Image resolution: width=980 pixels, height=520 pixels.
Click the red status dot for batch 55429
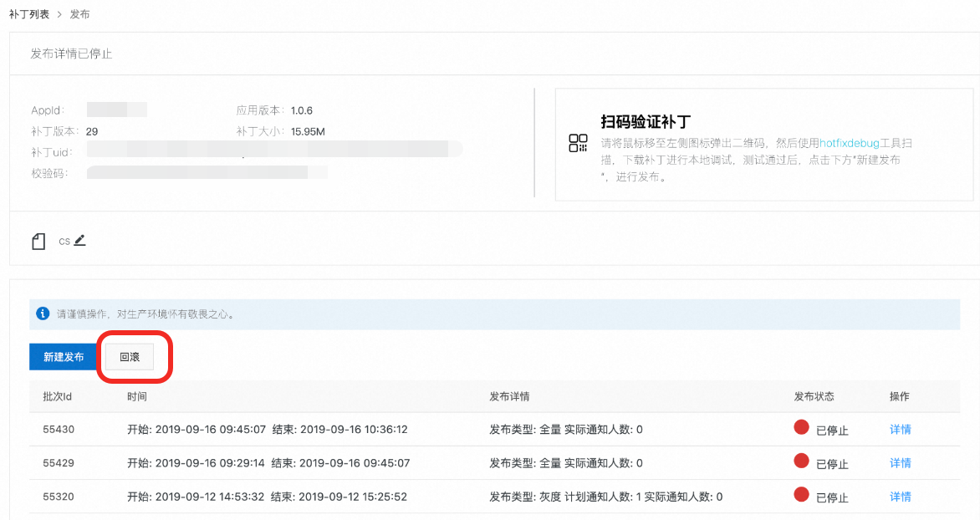tap(801, 461)
